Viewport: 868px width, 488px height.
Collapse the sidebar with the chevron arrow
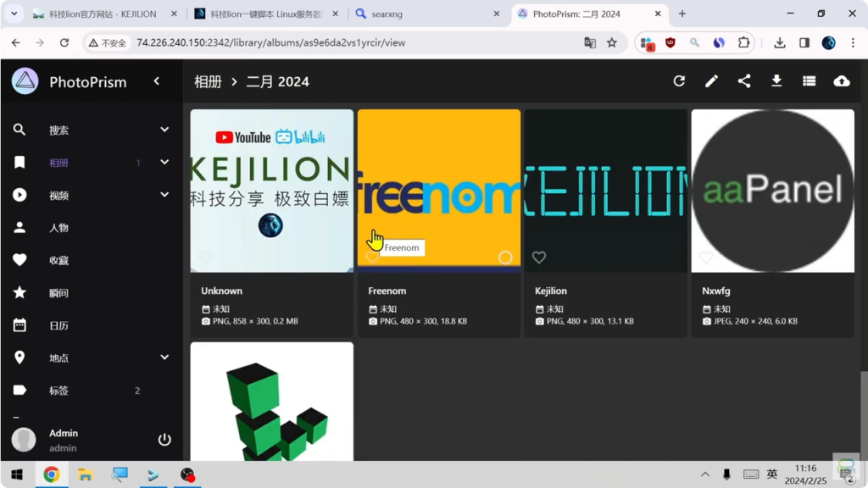point(157,81)
